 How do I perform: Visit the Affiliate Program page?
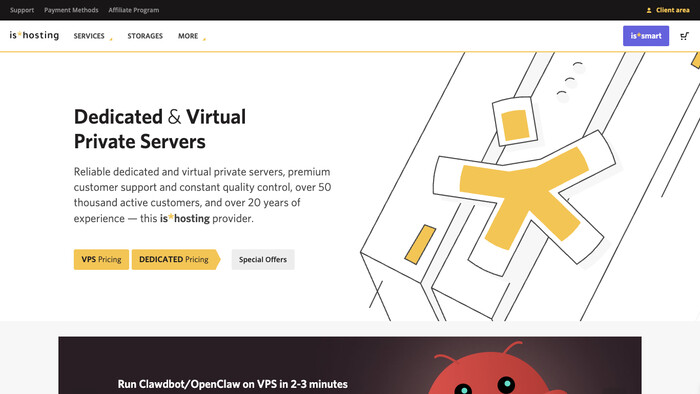tap(133, 10)
